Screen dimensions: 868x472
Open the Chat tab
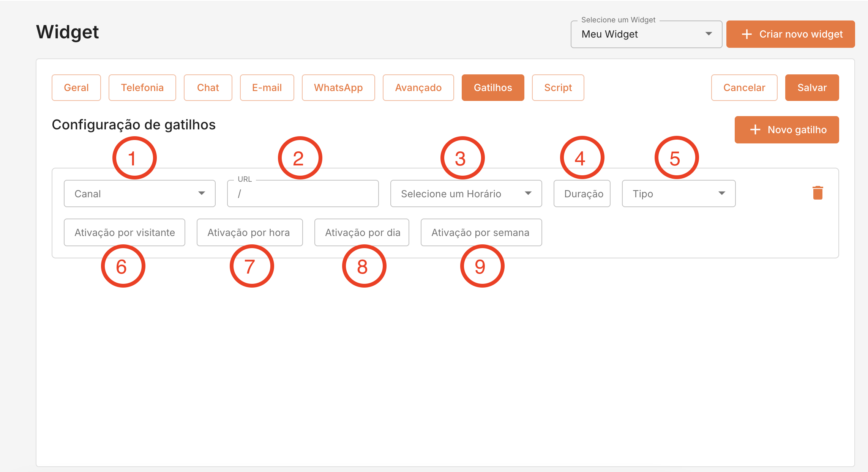click(208, 88)
